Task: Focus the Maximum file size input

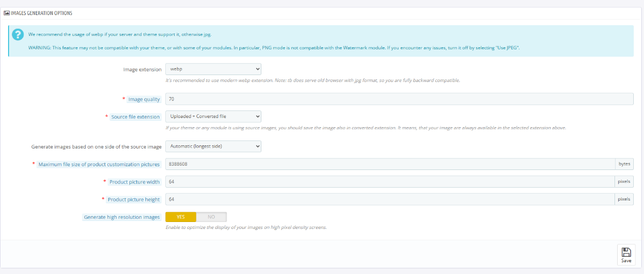Action: click(x=390, y=164)
